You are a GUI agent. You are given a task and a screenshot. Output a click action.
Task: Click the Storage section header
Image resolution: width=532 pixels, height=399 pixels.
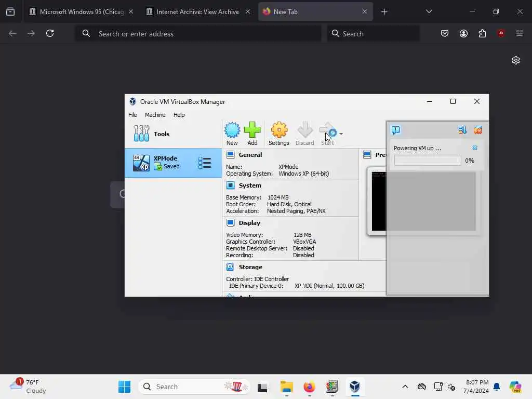click(250, 267)
